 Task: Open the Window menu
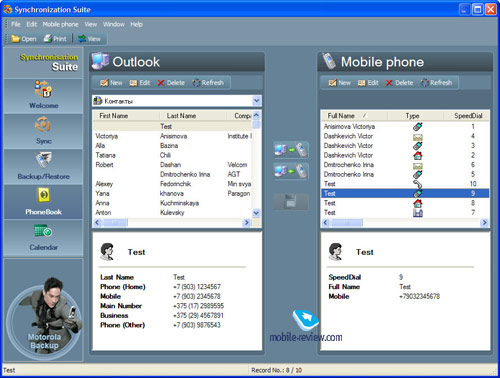pyautogui.click(x=114, y=24)
